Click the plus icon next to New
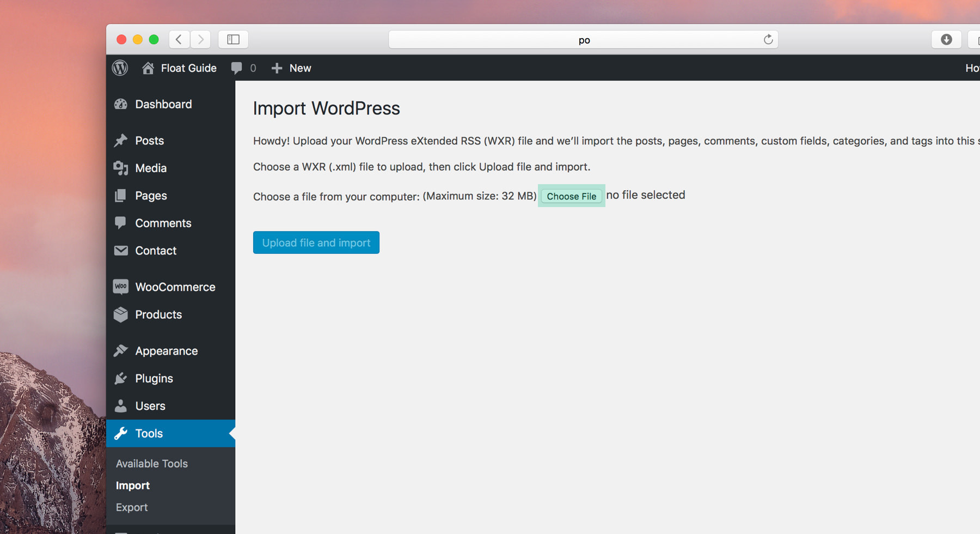The image size is (980, 534). 277,68
